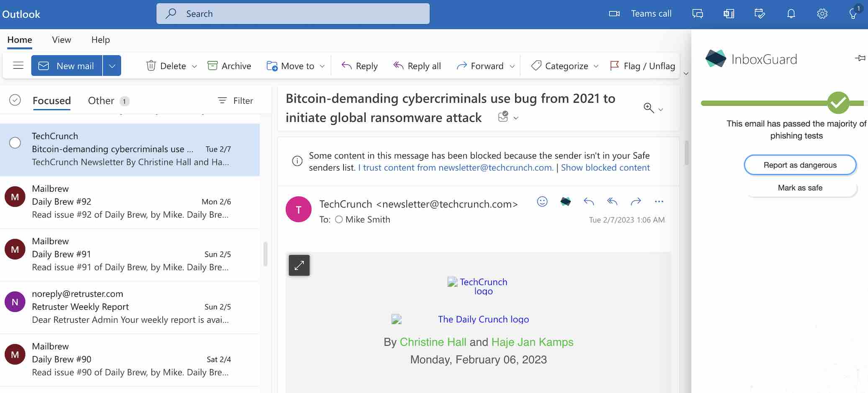
Task: Expand the Forward options dropdown arrow
Action: pos(512,66)
